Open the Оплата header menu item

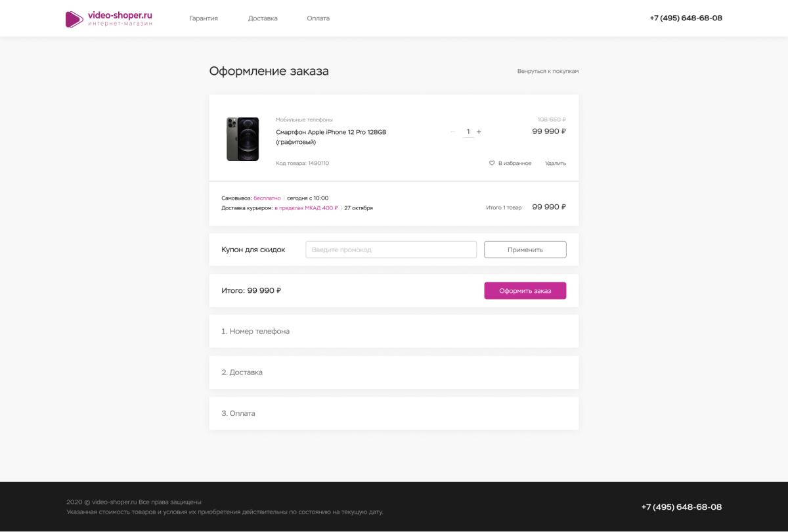[318, 18]
